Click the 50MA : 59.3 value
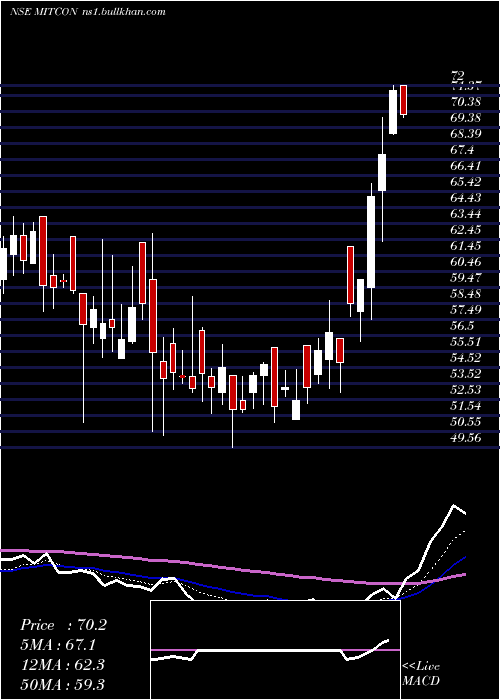Viewport: 500px width, 700px height. (x=62, y=684)
